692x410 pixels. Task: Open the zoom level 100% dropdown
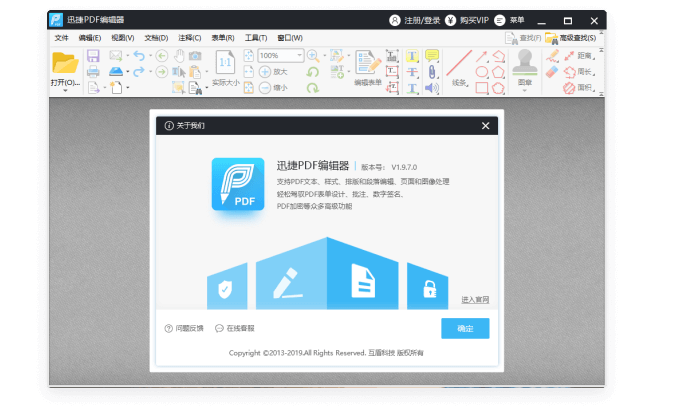point(299,56)
